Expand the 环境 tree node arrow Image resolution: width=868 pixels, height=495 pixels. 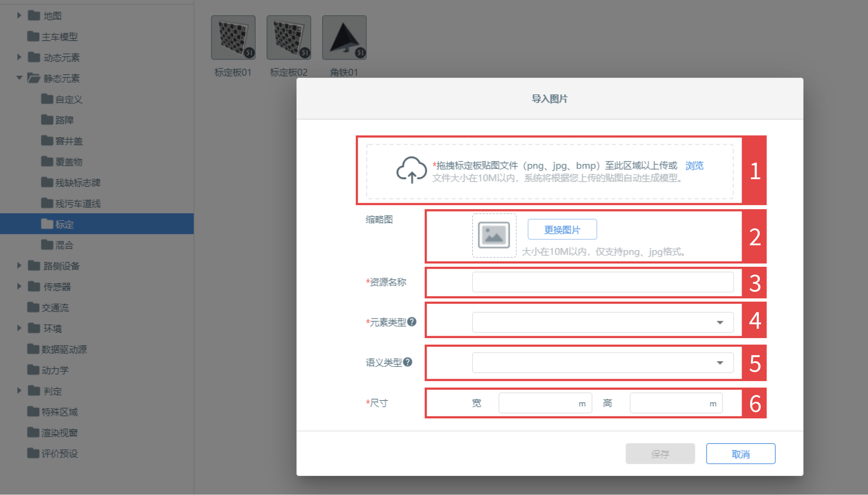coord(19,328)
